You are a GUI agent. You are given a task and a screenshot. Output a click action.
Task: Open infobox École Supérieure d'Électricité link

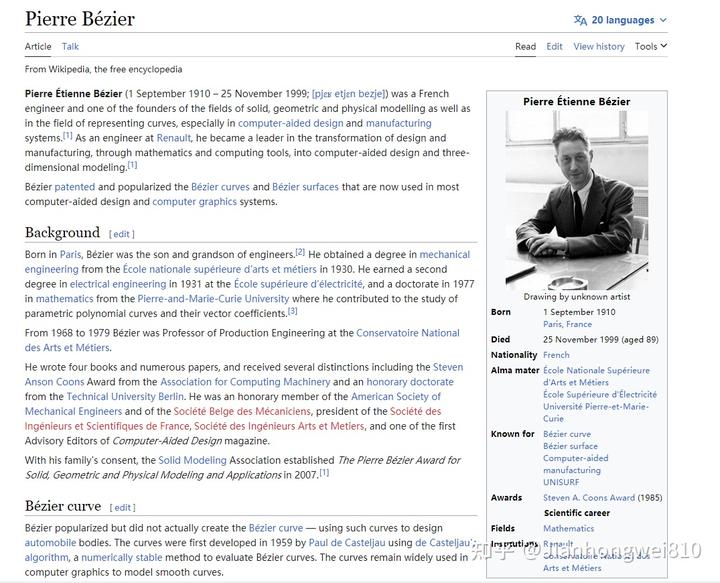(600, 394)
